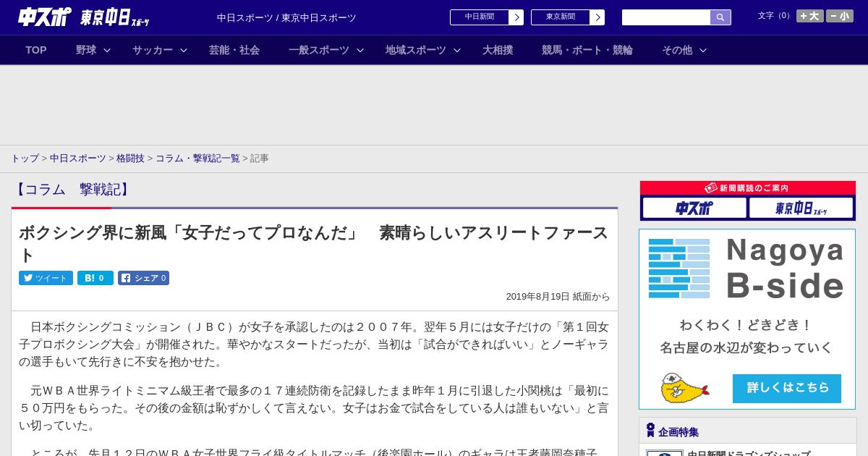Click the arrow beside 中日新聞 button
This screenshot has height=456, width=868.
(x=516, y=17)
